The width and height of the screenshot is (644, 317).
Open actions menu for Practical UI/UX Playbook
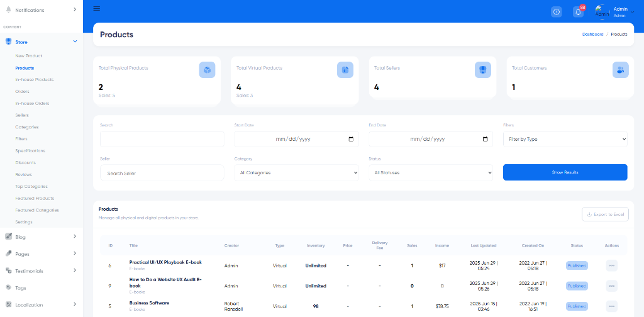tap(611, 265)
